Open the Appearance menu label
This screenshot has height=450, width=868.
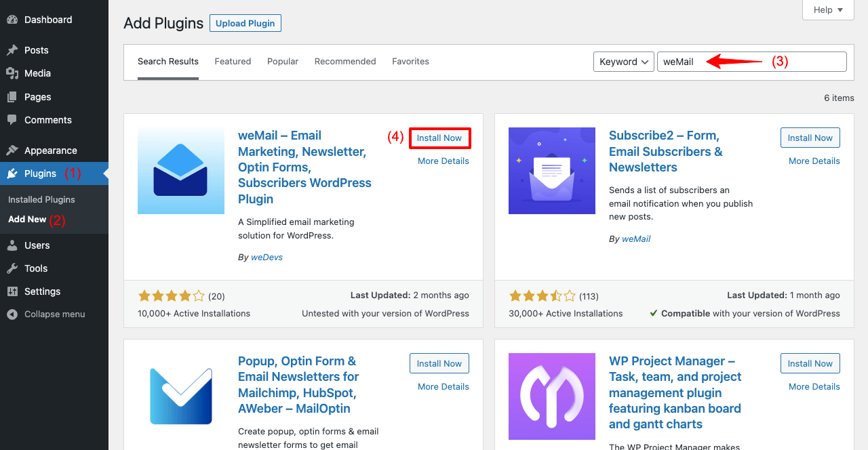(51, 150)
